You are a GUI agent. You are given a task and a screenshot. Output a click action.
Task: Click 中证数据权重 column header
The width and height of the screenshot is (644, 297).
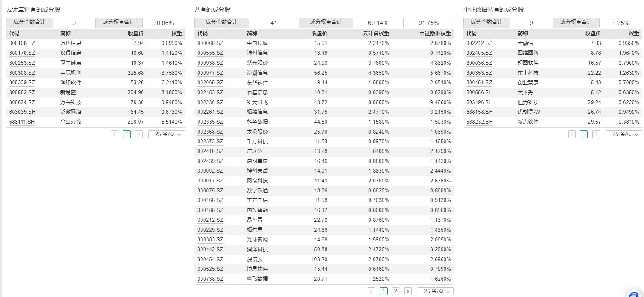(435, 33)
